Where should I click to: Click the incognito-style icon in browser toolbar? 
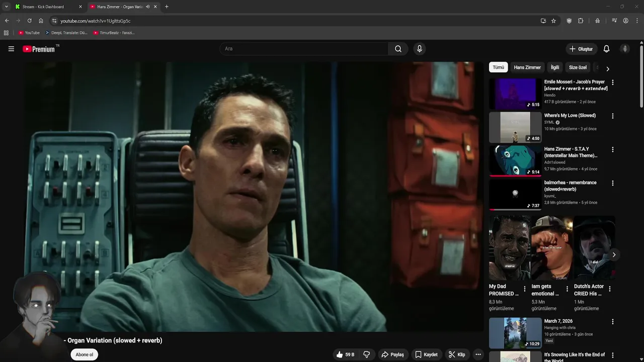click(x=597, y=21)
